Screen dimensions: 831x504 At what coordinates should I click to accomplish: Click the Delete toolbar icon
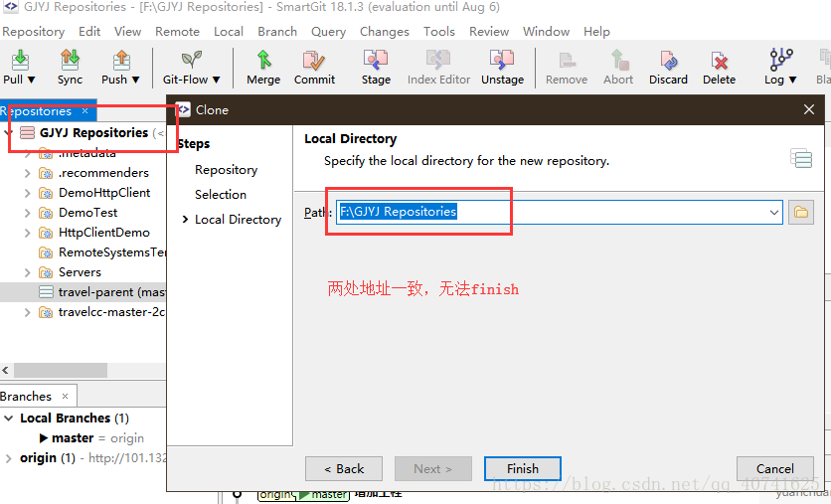[719, 60]
